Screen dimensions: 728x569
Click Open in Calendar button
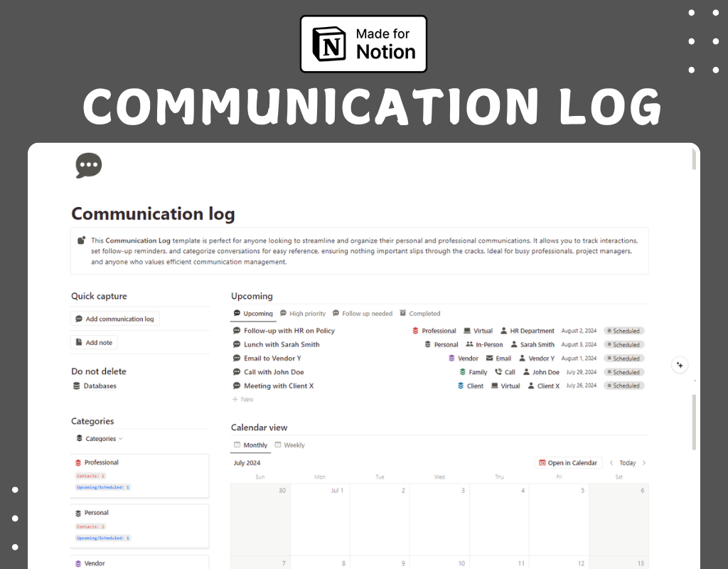(568, 462)
